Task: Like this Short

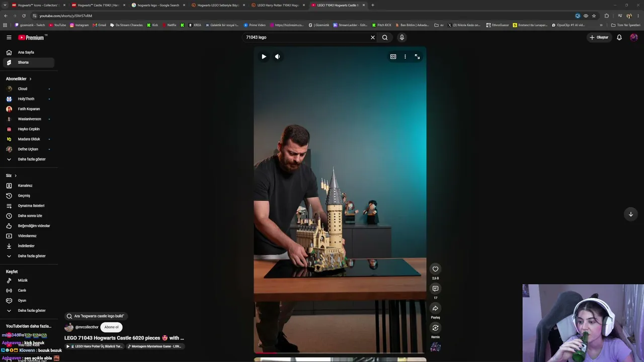Action: 435,269
